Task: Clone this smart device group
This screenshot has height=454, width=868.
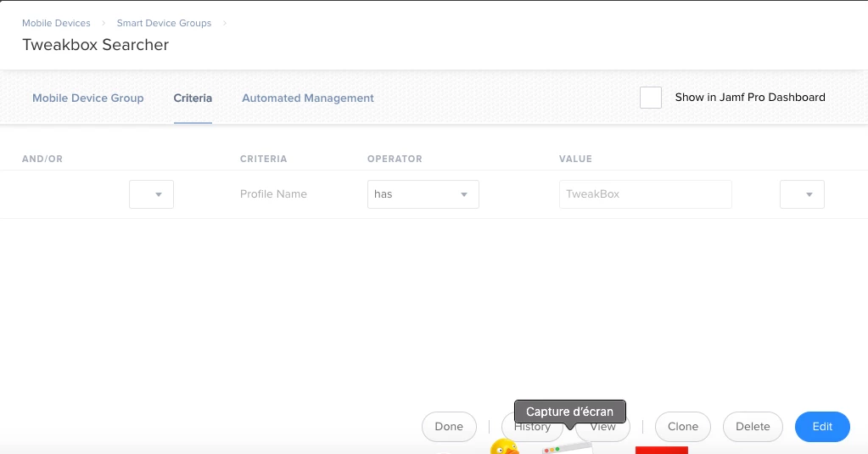Action: tap(682, 426)
